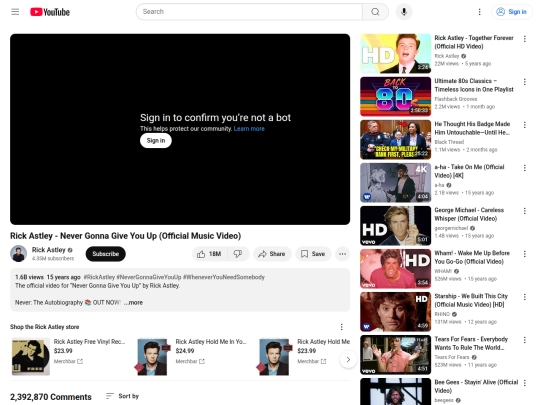Click the #WheneverYouNeedSomebody hashtag
The width and height of the screenshot is (540, 405).
(224, 277)
